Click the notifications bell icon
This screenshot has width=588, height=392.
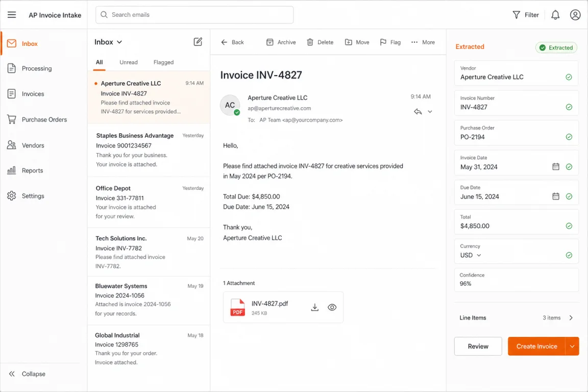coord(555,15)
